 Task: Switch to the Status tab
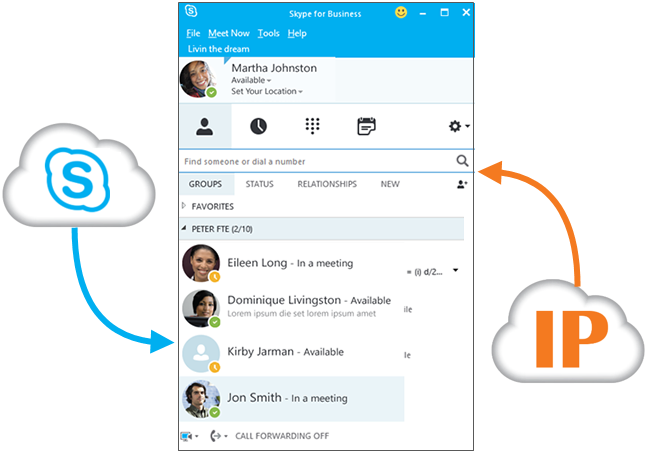pos(259,184)
